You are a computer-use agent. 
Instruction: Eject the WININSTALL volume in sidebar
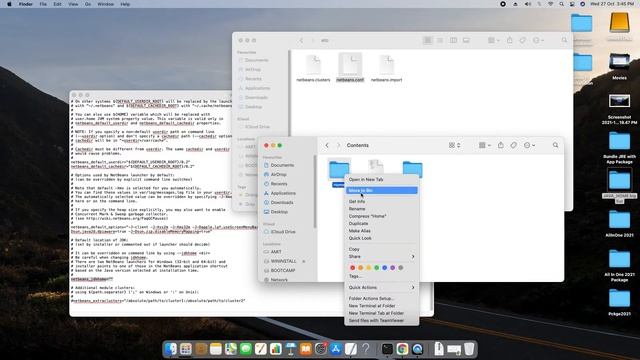point(304,261)
